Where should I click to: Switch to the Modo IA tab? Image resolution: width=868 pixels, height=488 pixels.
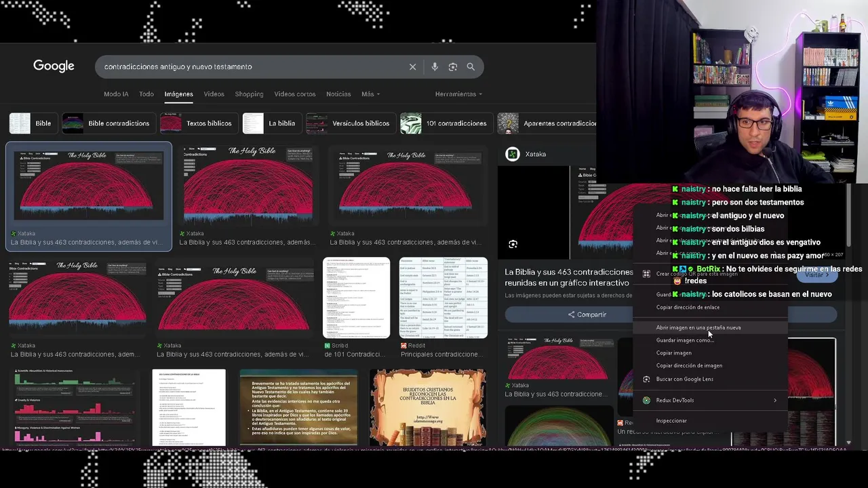(x=116, y=94)
